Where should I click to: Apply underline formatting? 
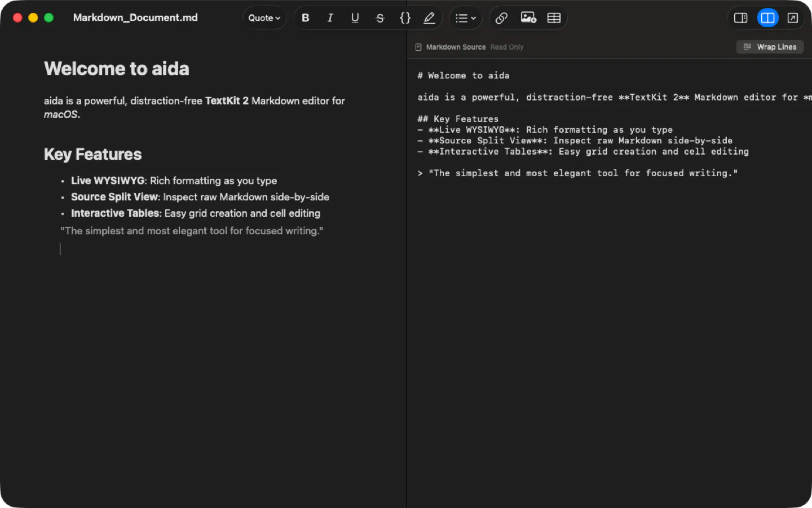pos(355,18)
